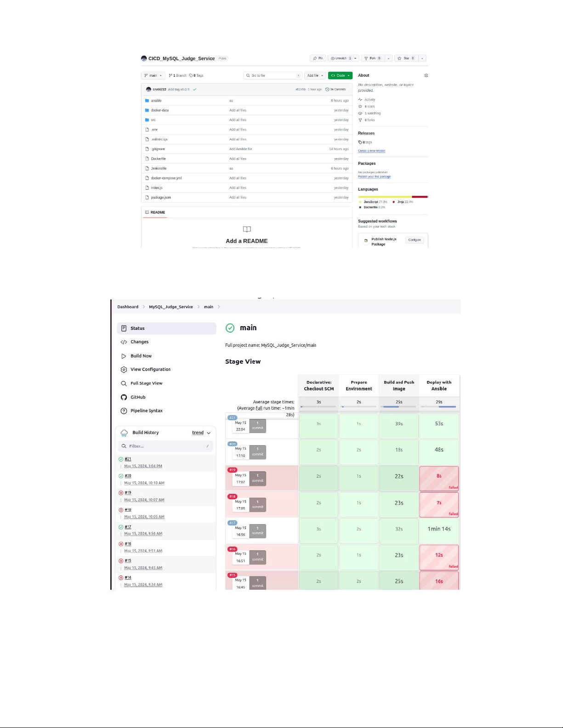
Task: Click the 1 watching link
Action: click(x=370, y=113)
